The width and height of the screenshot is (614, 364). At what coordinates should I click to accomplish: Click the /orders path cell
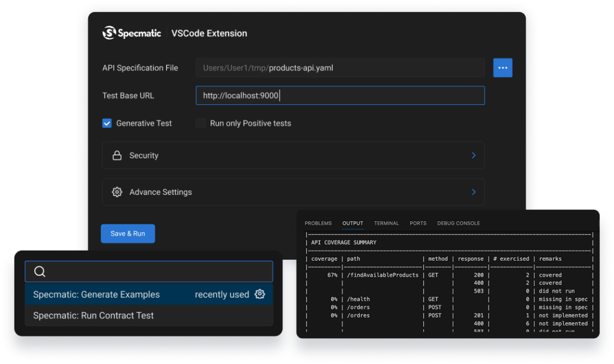point(359,307)
